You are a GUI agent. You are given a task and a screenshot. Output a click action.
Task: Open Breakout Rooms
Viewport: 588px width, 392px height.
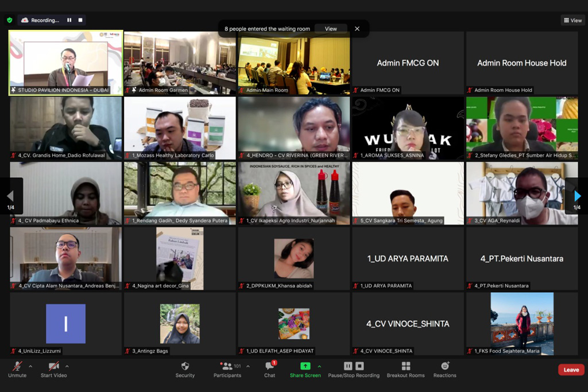[405, 369]
